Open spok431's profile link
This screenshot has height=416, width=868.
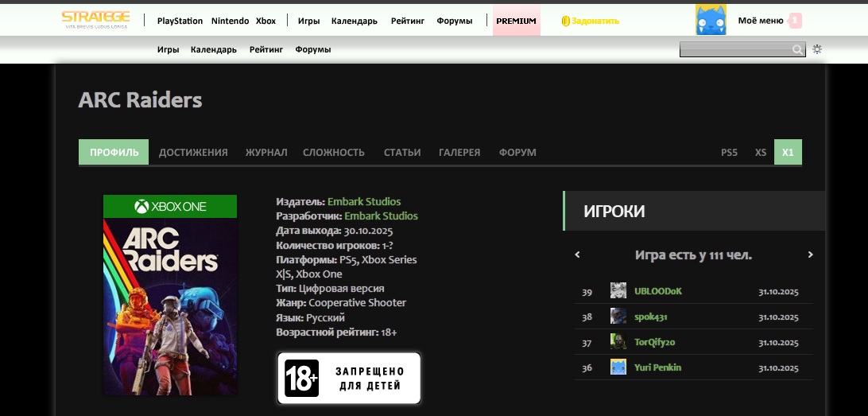[x=651, y=317]
